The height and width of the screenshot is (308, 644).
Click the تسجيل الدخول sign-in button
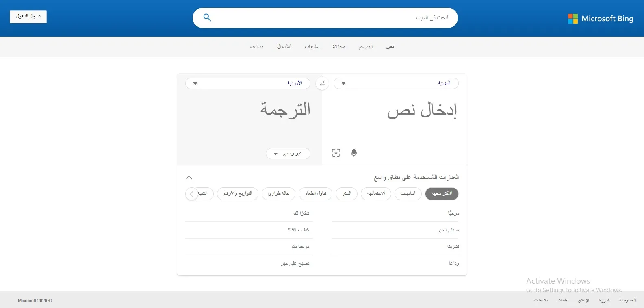28,17
